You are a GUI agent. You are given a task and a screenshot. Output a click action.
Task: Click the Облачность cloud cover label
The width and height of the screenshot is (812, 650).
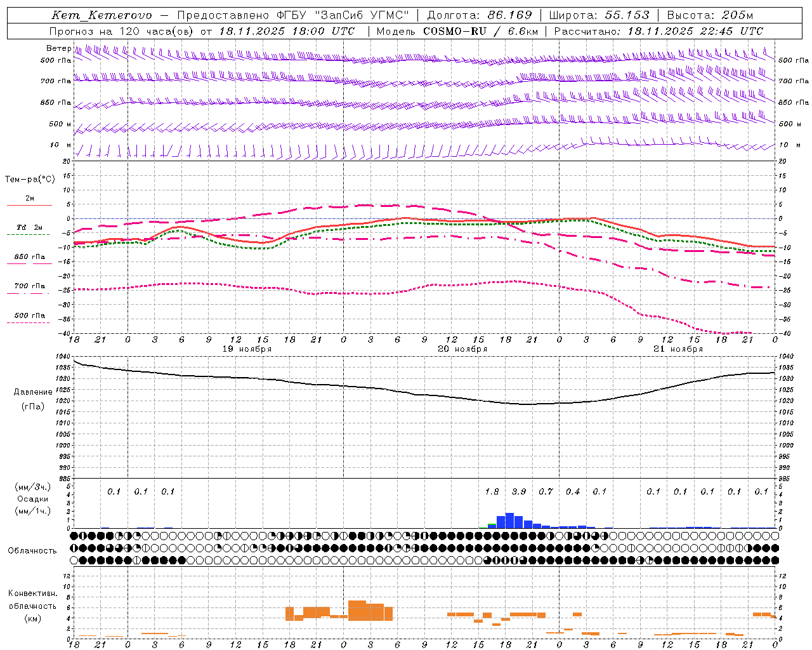[32, 551]
